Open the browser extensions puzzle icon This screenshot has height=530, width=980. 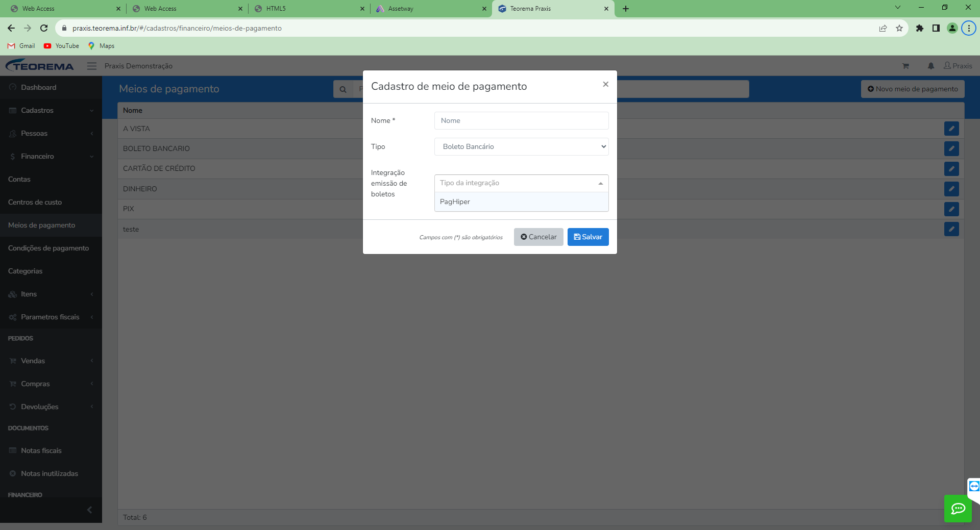(920, 28)
